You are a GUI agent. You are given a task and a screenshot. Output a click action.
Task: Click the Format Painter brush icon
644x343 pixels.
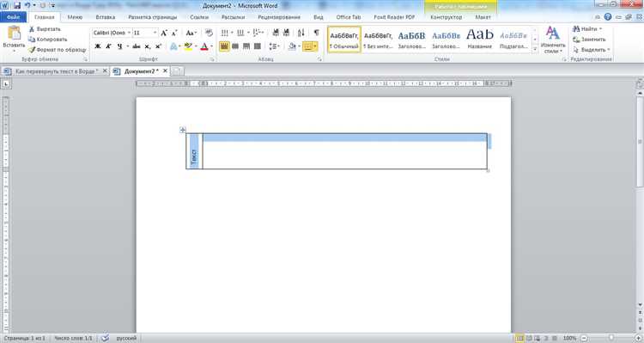click(32, 50)
